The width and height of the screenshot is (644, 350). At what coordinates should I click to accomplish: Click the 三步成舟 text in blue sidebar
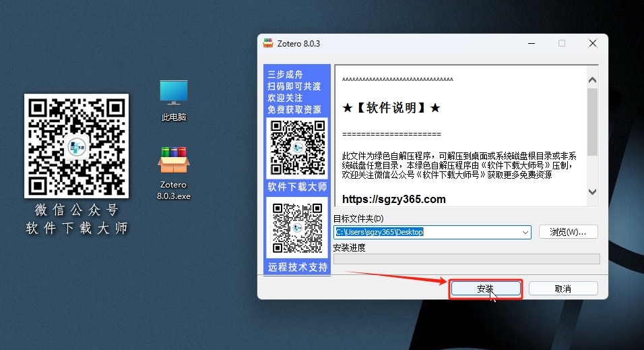285,74
